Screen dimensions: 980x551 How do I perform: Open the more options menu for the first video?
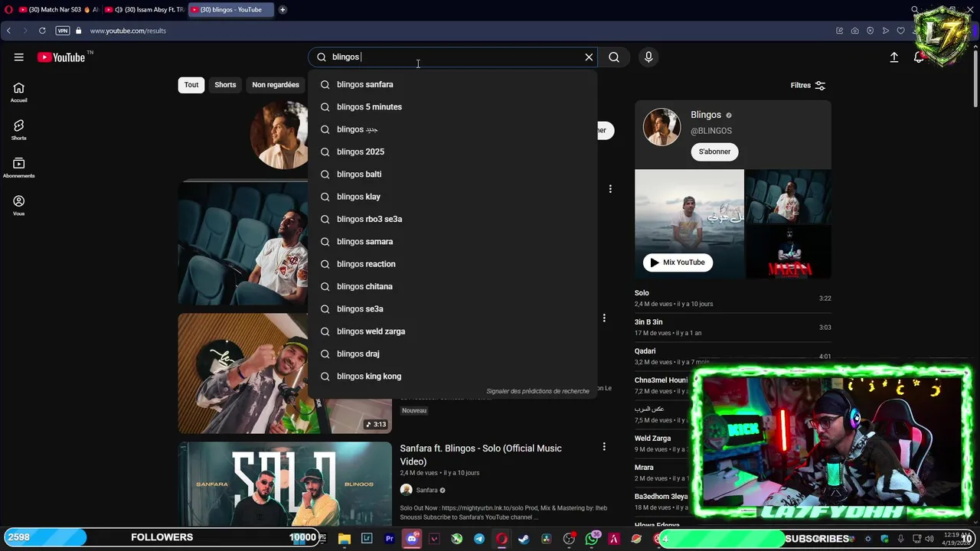pos(610,189)
